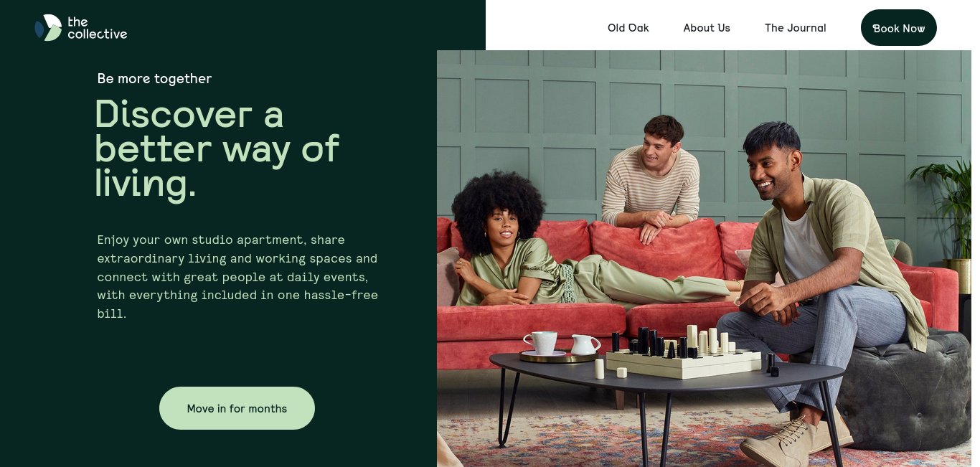Viewport: 980px width, 467px height.
Task: Click the "Be more together" tagline
Action: (154, 78)
